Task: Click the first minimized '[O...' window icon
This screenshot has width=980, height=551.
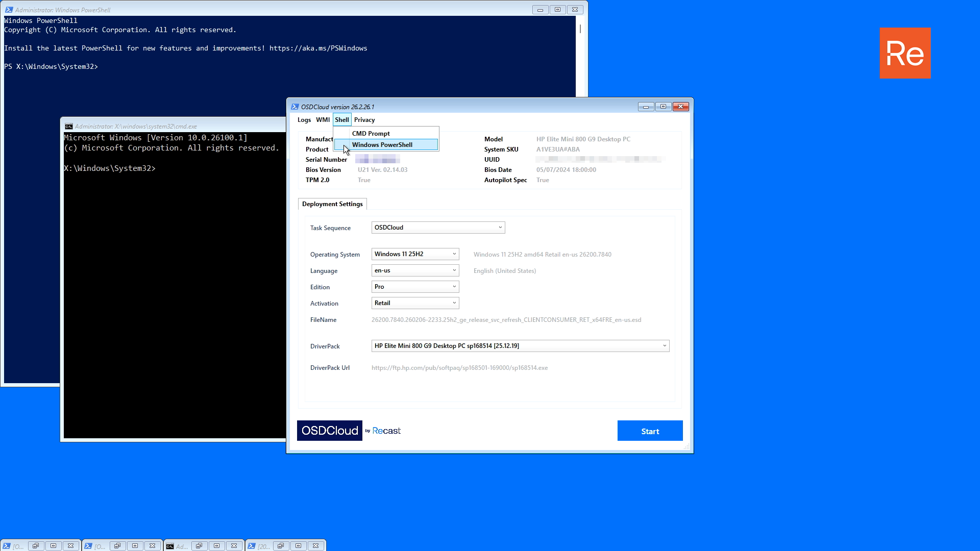Action: point(7,546)
